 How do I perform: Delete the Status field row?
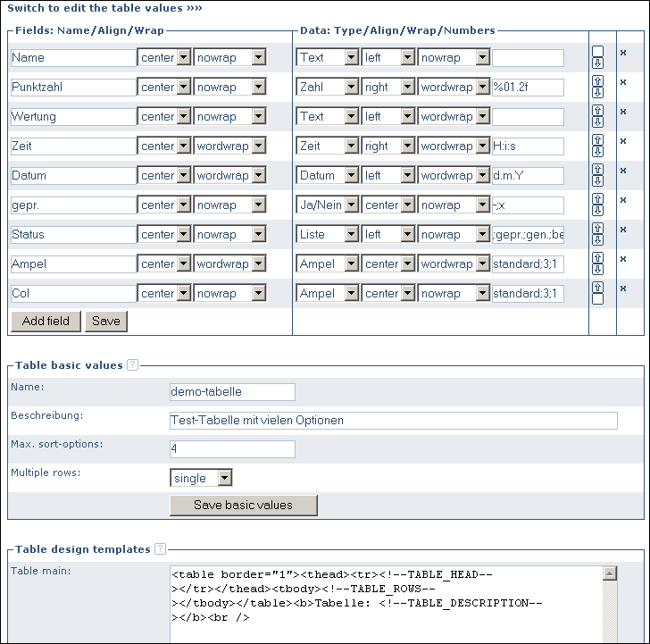pos(622,230)
